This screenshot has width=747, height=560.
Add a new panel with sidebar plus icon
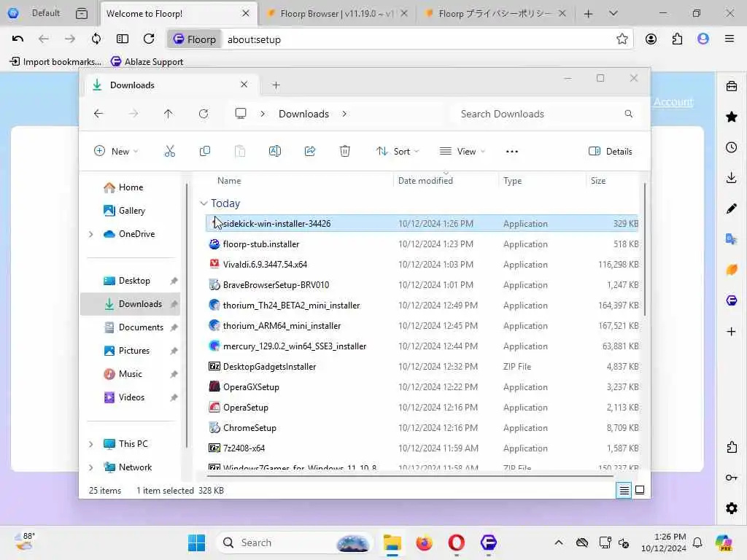tap(732, 332)
